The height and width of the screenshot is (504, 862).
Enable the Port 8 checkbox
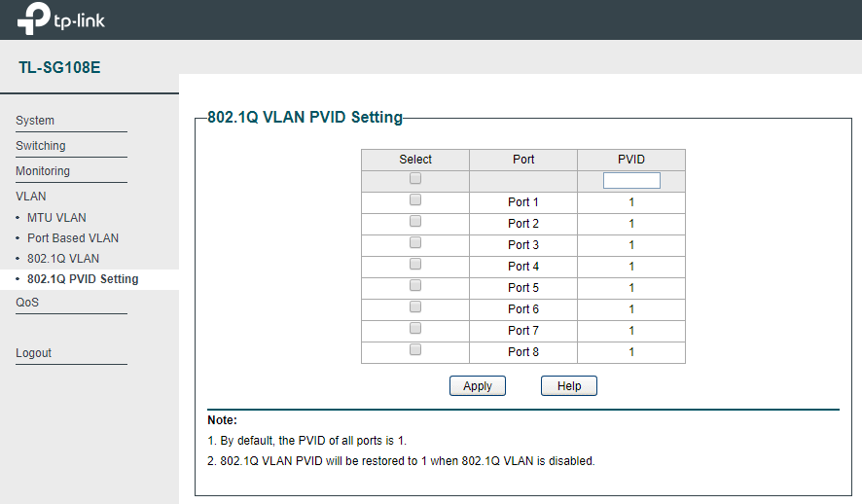415,349
